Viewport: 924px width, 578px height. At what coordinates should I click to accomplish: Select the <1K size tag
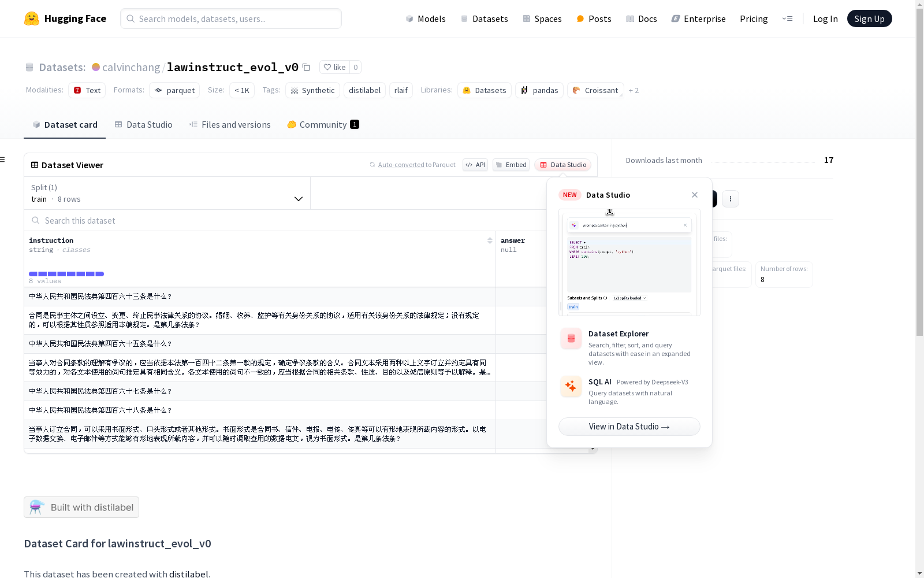pos(242,90)
